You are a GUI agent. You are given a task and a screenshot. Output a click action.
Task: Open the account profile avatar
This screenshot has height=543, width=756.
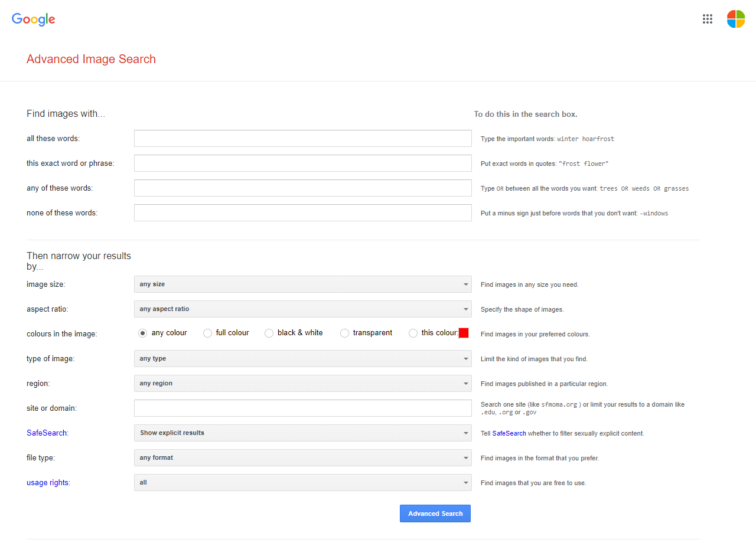[x=736, y=19]
